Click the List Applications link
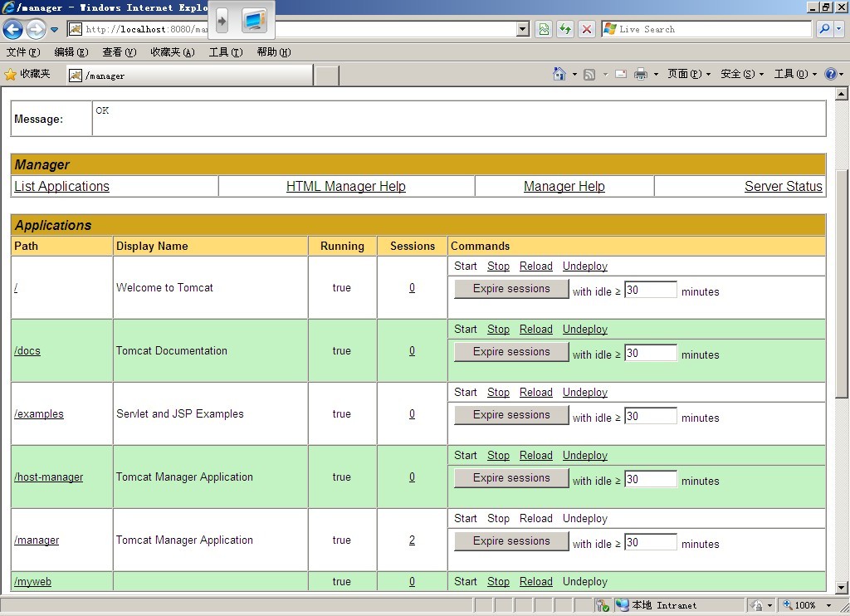This screenshot has height=616, width=850. 61,186
